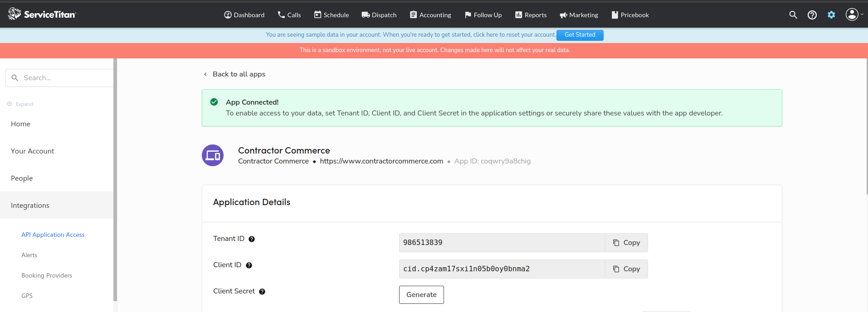Screen dimensions: 868x312
Task: Show Client ID help tooltip icon
Action: tap(249, 265)
